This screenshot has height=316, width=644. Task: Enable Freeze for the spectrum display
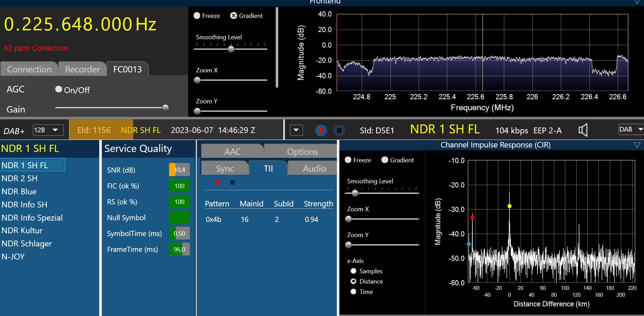197,16
